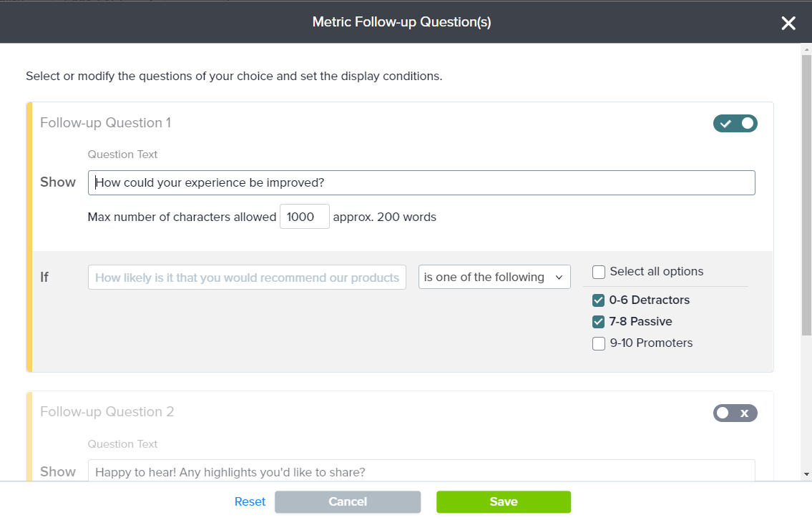Image resolution: width=812 pixels, height=520 pixels.
Task: Check the Select all options checkbox
Action: (600, 272)
